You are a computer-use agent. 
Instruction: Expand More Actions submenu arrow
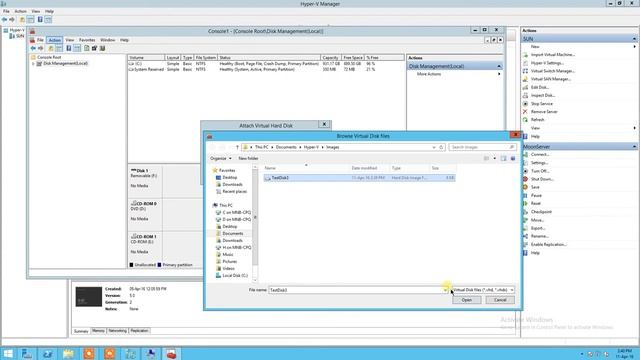(x=499, y=74)
